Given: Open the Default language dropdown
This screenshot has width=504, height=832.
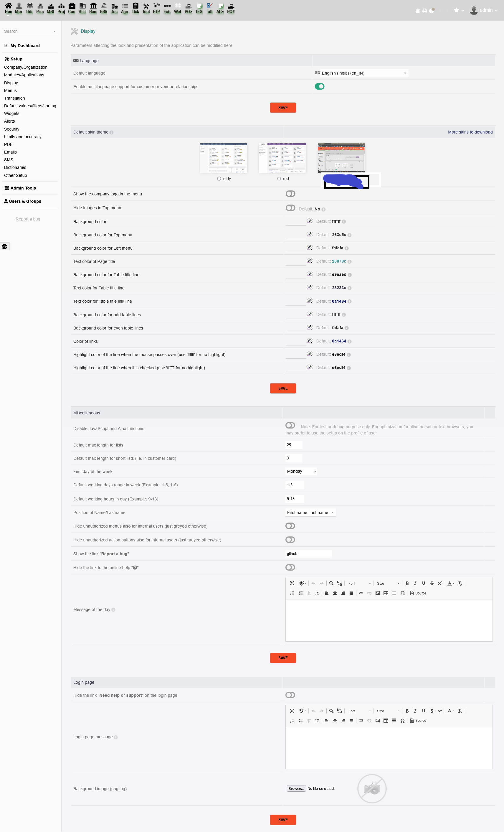Looking at the screenshot, I should (x=364, y=73).
